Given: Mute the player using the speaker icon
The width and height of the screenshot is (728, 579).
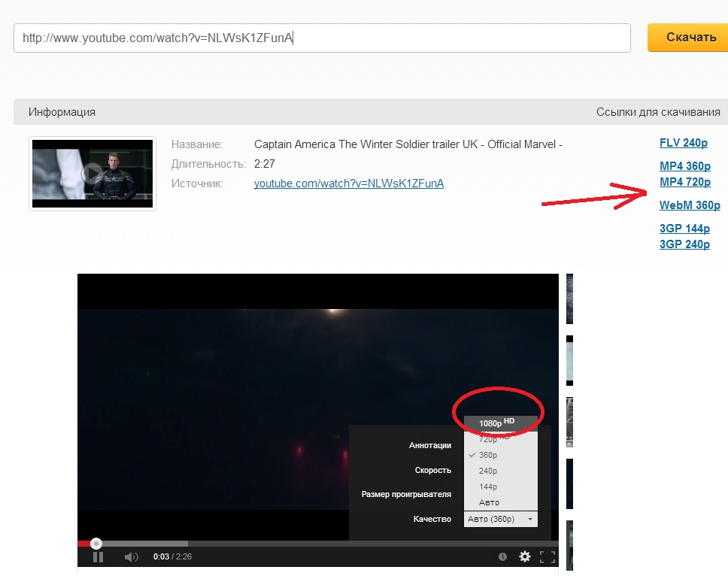Looking at the screenshot, I should [x=131, y=557].
